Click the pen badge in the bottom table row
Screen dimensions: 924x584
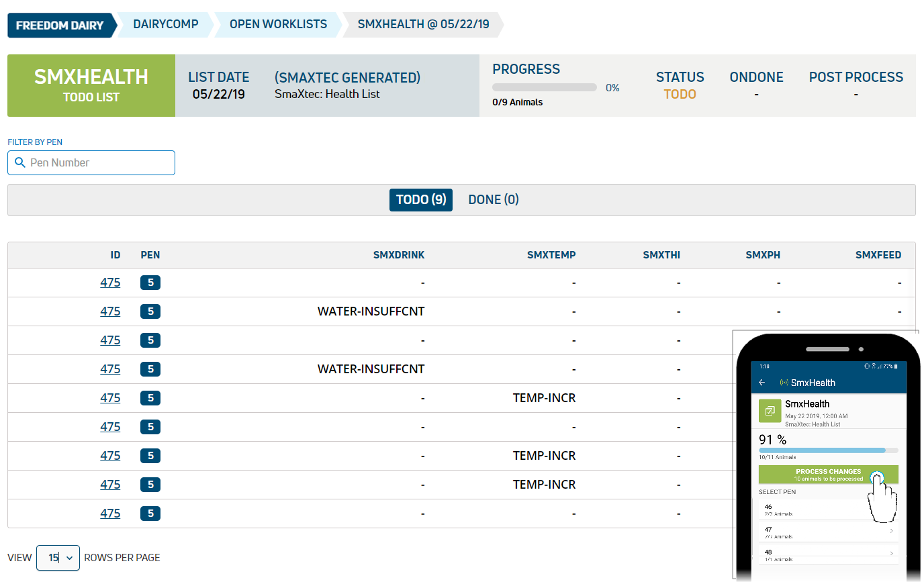(x=150, y=513)
